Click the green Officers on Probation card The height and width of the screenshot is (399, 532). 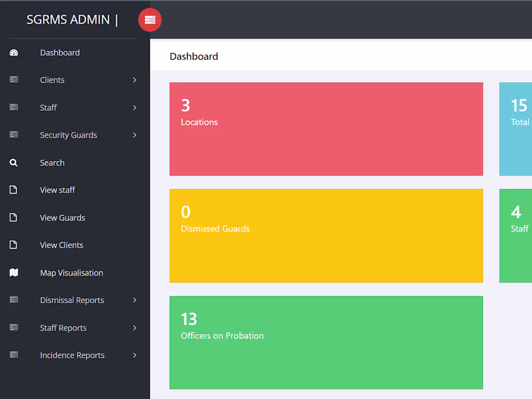click(x=326, y=342)
